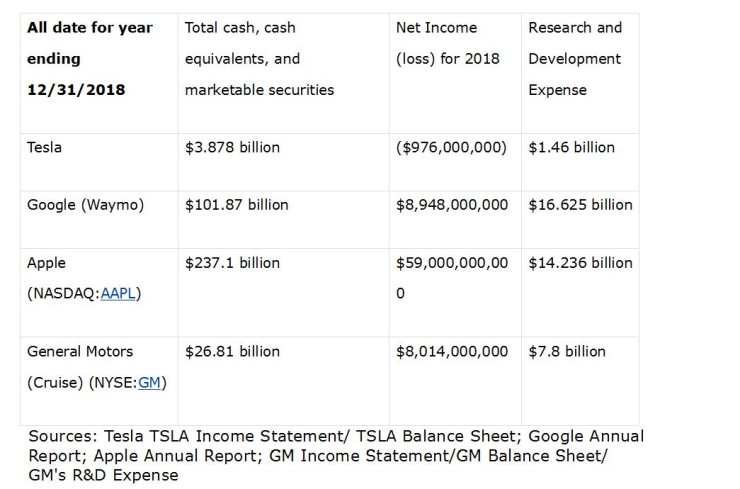Screen dimensions: 740x489
Task: Click the $101.87 billion cash value
Action: [236, 205]
